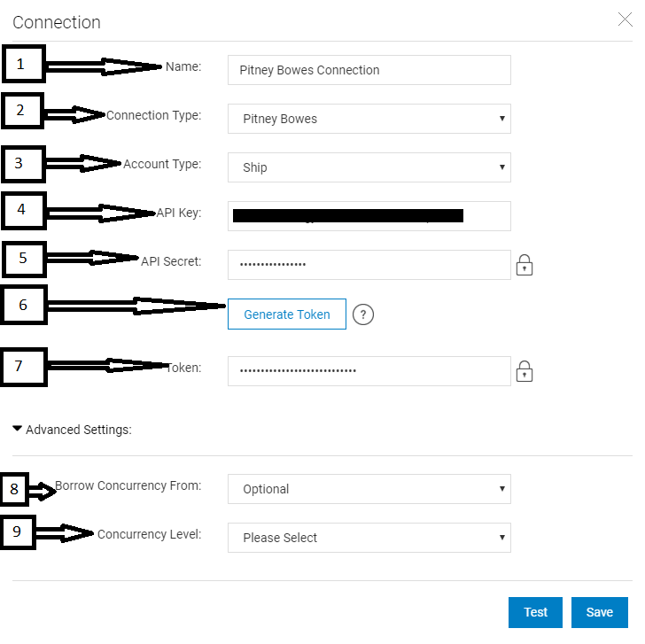Focus the Token password field

pos(369,371)
